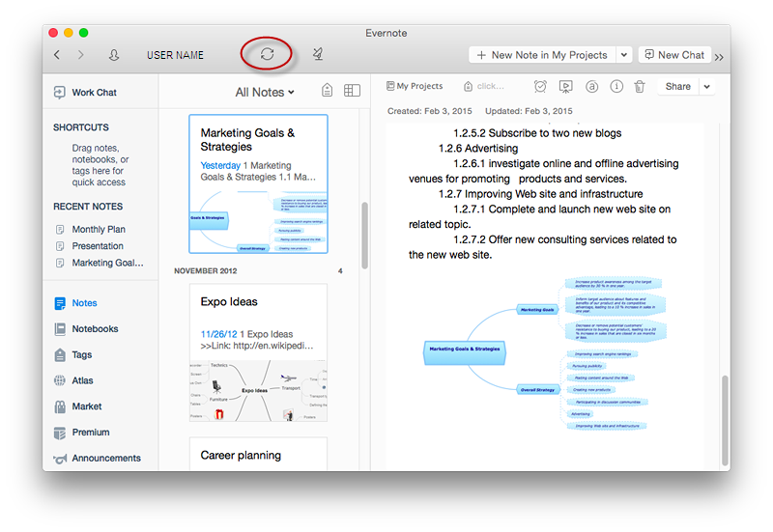Viewport: 773px width, 532px height.
Task: Open the user account icon
Action: (114, 55)
